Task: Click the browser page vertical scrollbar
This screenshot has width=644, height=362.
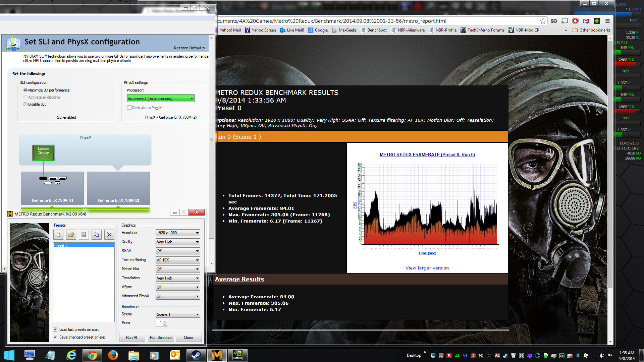Action: 610,164
